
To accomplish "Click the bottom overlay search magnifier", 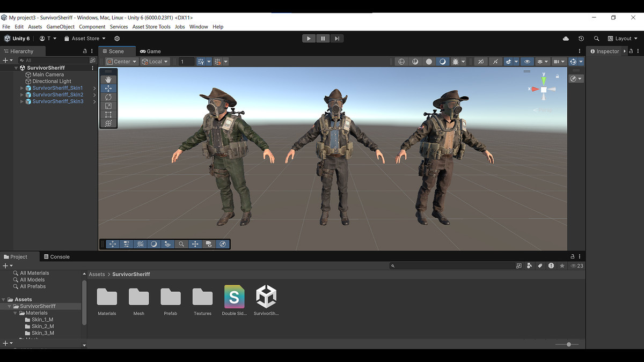I will click(181, 244).
